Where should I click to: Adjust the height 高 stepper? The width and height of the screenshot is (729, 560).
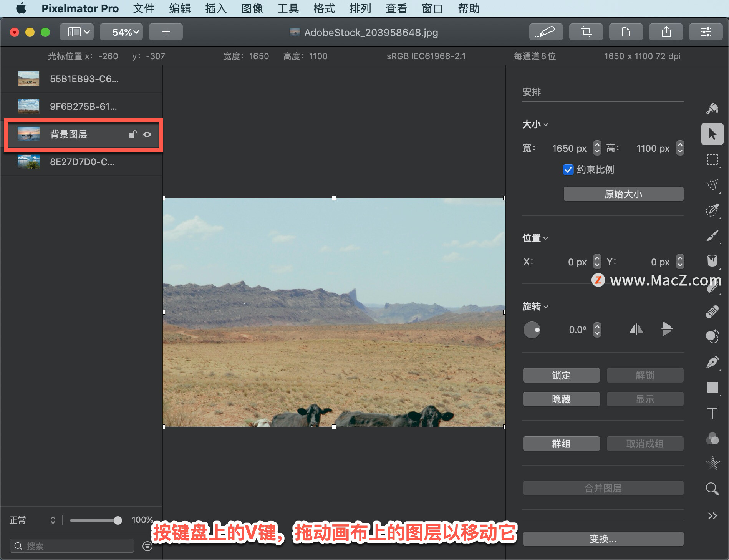680,148
